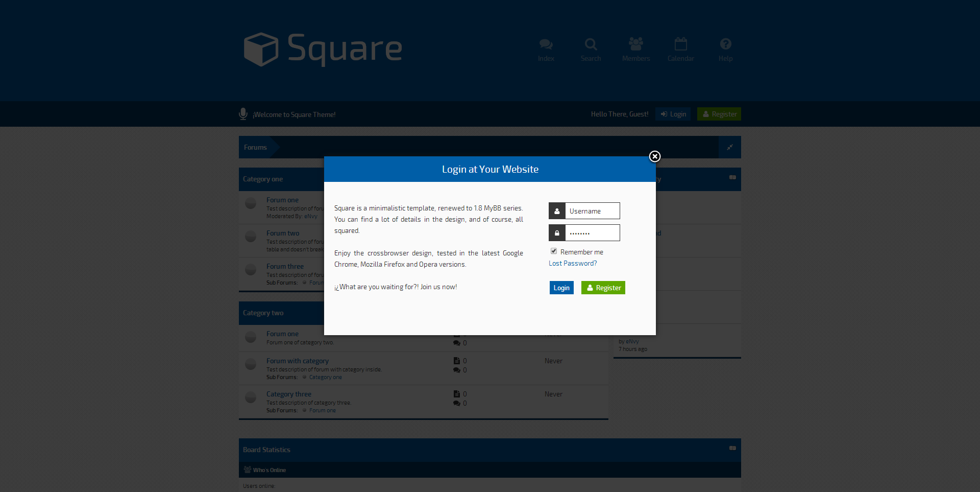Image resolution: width=980 pixels, height=492 pixels.
Task: Click Forum with category status icon
Action: 251,364
